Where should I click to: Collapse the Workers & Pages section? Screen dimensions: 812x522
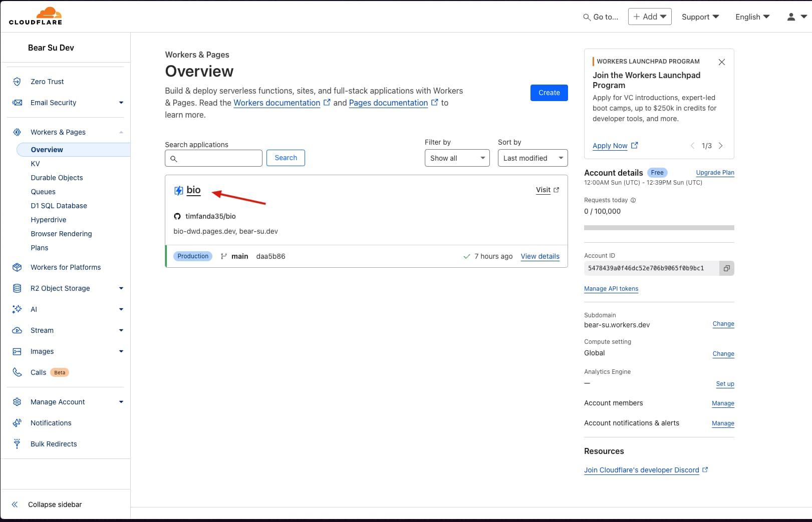coord(121,132)
